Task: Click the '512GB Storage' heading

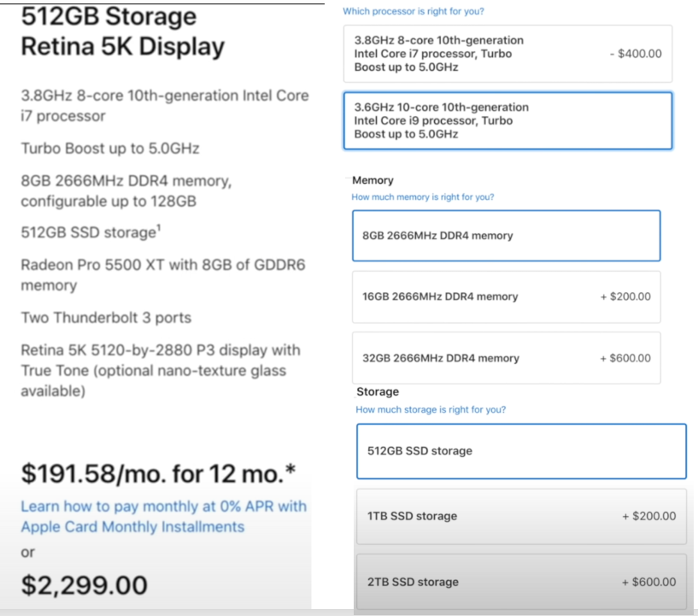Action: (x=109, y=16)
